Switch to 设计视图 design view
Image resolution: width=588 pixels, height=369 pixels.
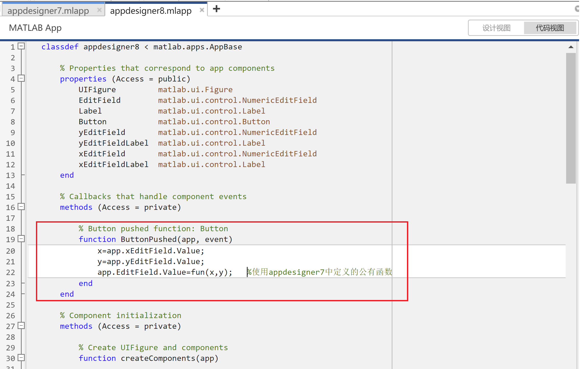click(496, 28)
